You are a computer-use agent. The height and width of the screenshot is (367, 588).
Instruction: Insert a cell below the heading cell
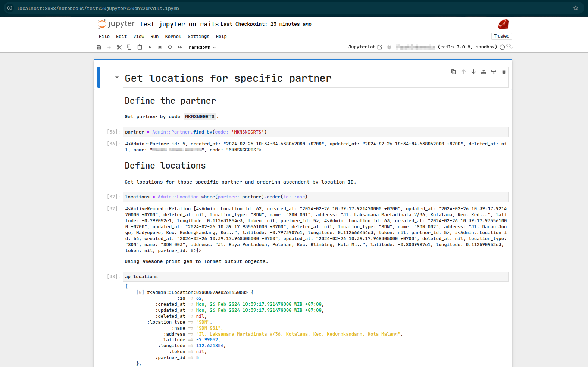tap(494, 72)
